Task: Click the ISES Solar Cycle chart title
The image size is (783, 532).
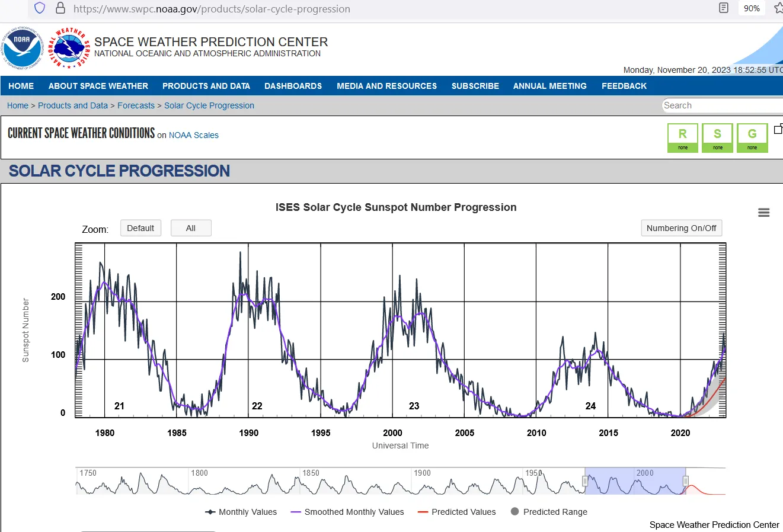Action: click(x=396, y=207)
